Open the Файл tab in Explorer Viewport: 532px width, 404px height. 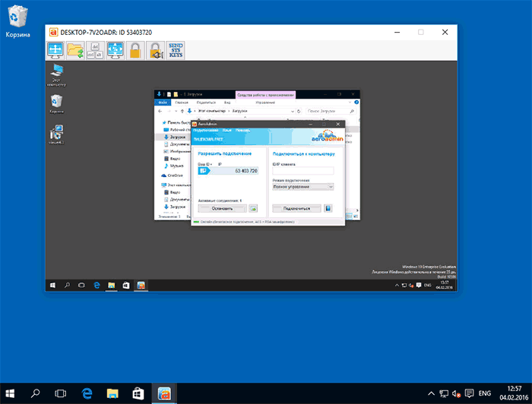pos(163,103)
